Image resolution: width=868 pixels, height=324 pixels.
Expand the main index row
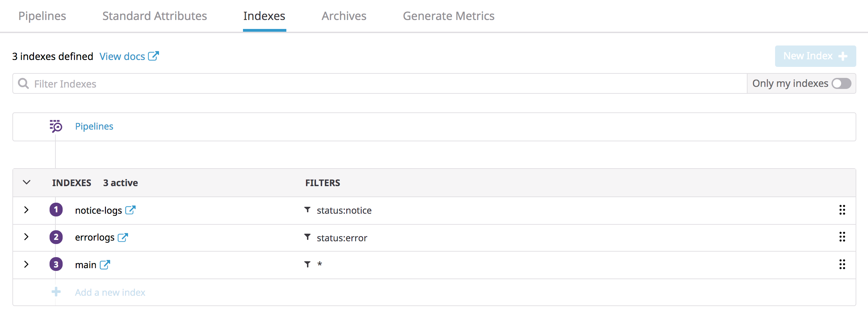pos(27,264)
